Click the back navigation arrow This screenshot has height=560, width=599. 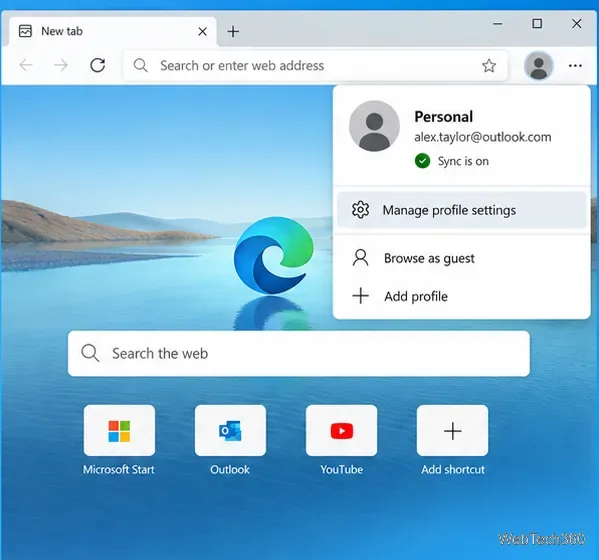coord(26,65)
